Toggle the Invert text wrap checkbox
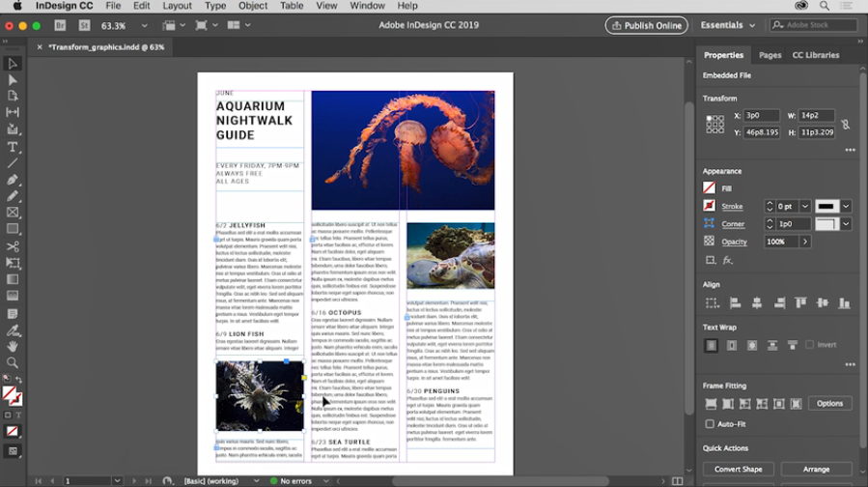 coord(809,345)
